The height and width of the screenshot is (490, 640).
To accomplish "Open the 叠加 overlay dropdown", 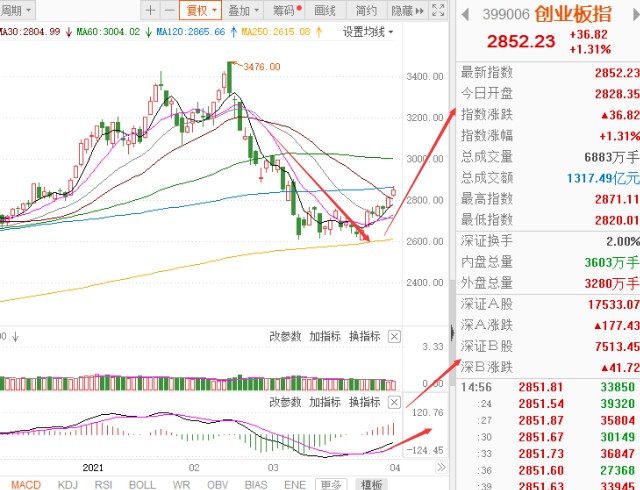I will 243,10.
